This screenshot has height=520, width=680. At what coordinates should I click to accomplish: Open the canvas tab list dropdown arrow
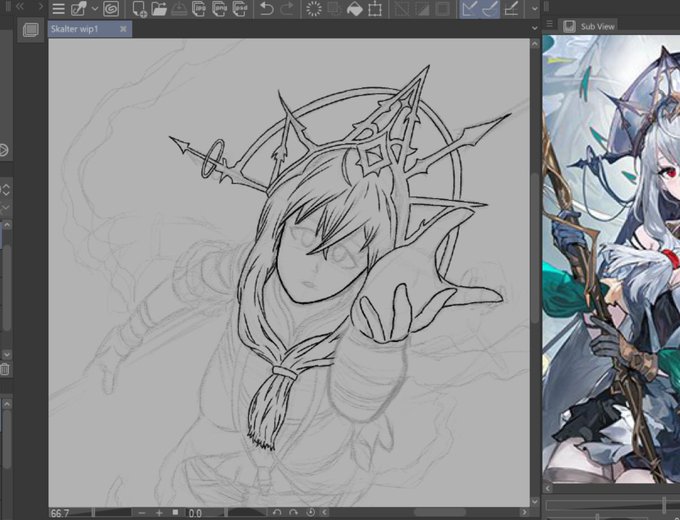[534, 28]
